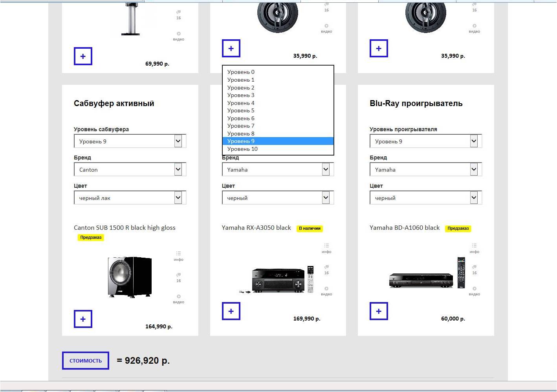Screen dimensions: 557x392
Task: Click Предзаказ badge beside Yamaha BD-A1060
Action: (458, 228)
